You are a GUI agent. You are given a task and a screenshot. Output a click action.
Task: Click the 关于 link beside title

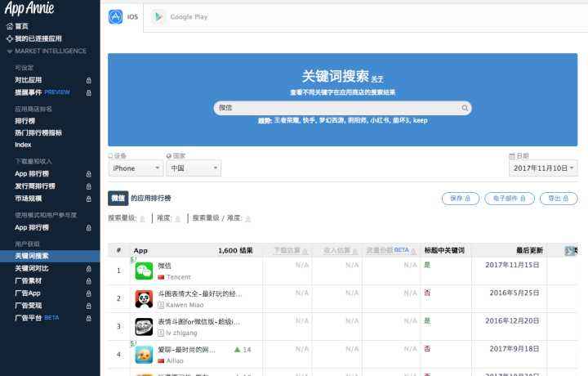click(x=377, y=79)
